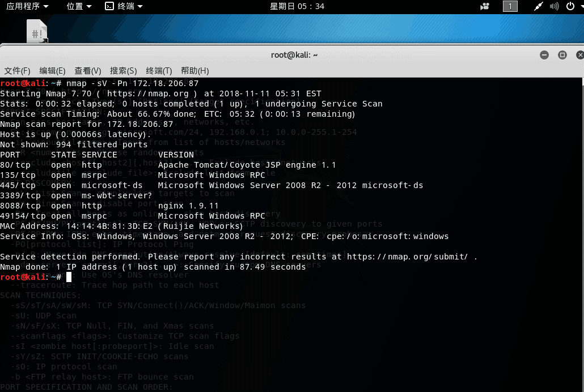The image size is (584, 392).
Task: Click the https://nmap.org/submit/ link
Action: coord(407,257)
